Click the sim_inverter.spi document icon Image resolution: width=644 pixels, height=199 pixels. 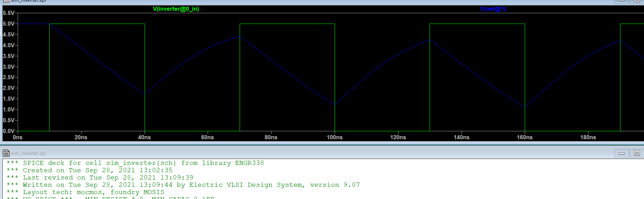point(6,153)
